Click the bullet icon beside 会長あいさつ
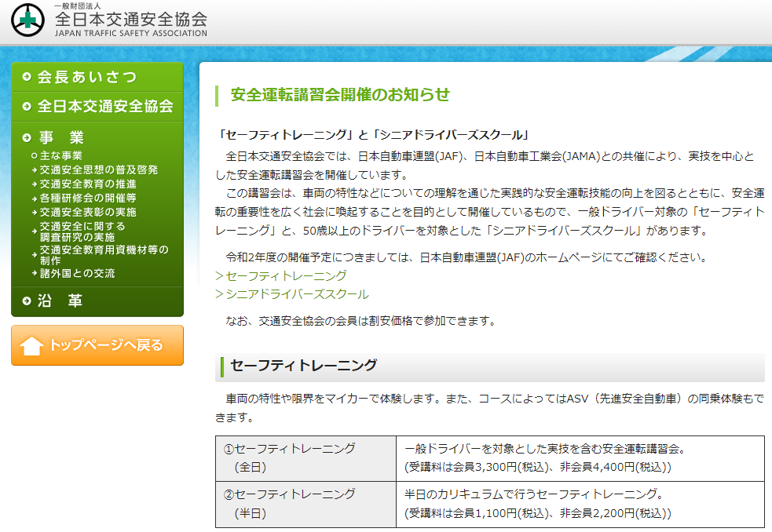 pos(27,77)
